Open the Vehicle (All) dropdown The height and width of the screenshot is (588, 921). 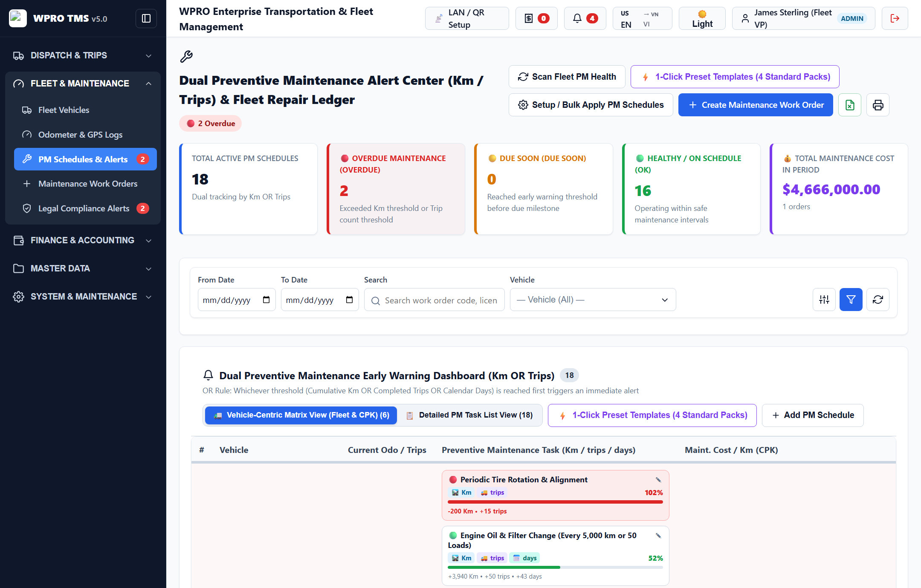[593, 300]
